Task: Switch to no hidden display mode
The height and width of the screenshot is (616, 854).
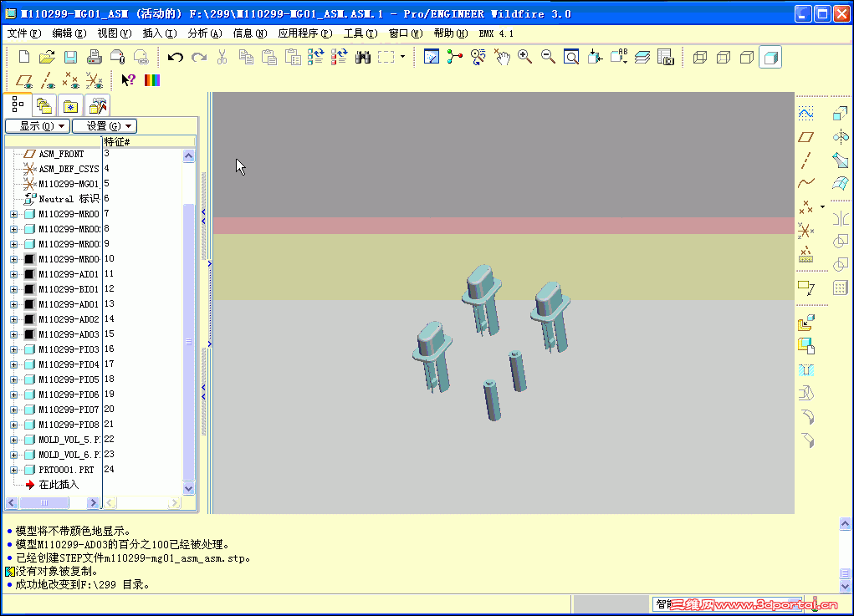Action: click(x=747, y=57)
